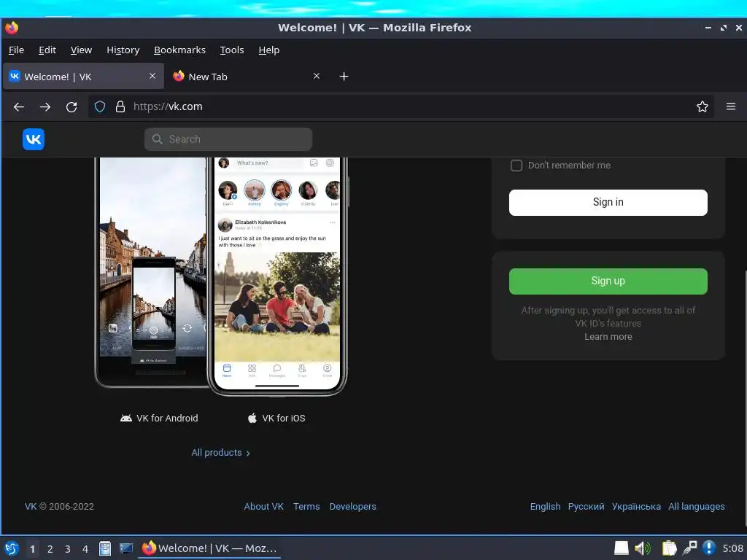Image resolution: width=747 pixels, height=560 pixels.
Task: Open the Learn more link
Action: point(608,337)
